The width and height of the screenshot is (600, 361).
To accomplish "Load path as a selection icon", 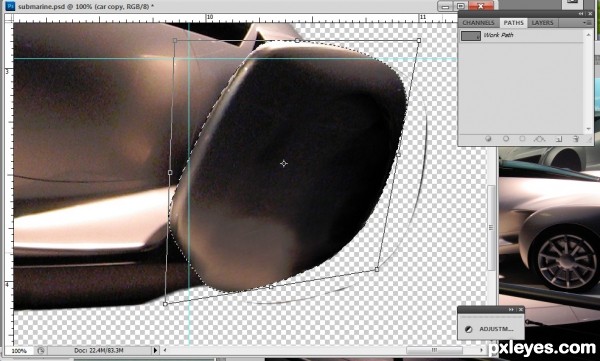I will [522, 139].
